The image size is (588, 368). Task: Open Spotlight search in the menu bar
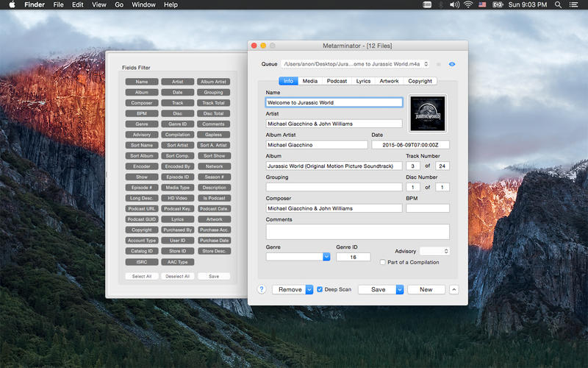pyautogui.click(x=558, y=5)
